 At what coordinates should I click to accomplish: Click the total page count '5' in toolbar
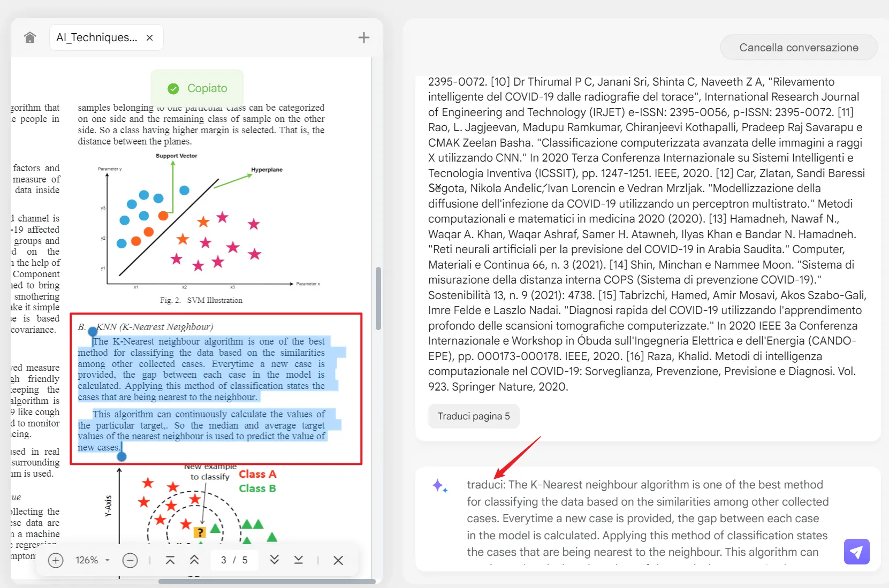(x=245, y=560)
